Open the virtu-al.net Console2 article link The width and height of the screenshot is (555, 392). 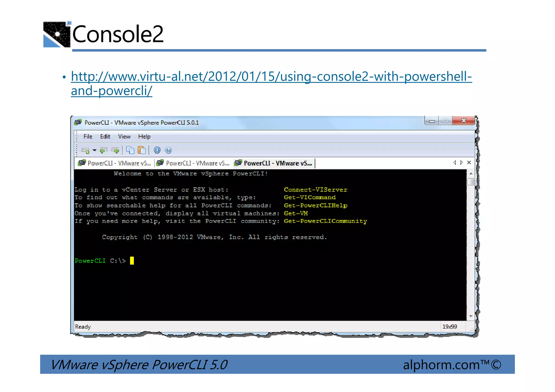[x=272, y=83]
